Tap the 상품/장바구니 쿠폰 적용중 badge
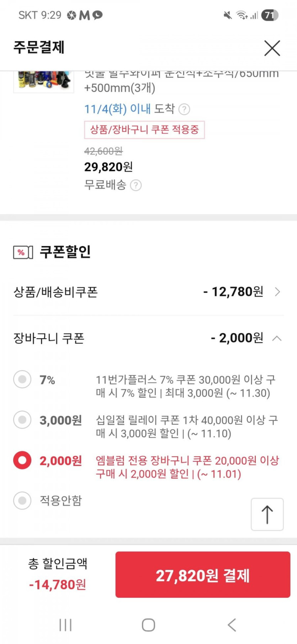 point(144,130)
